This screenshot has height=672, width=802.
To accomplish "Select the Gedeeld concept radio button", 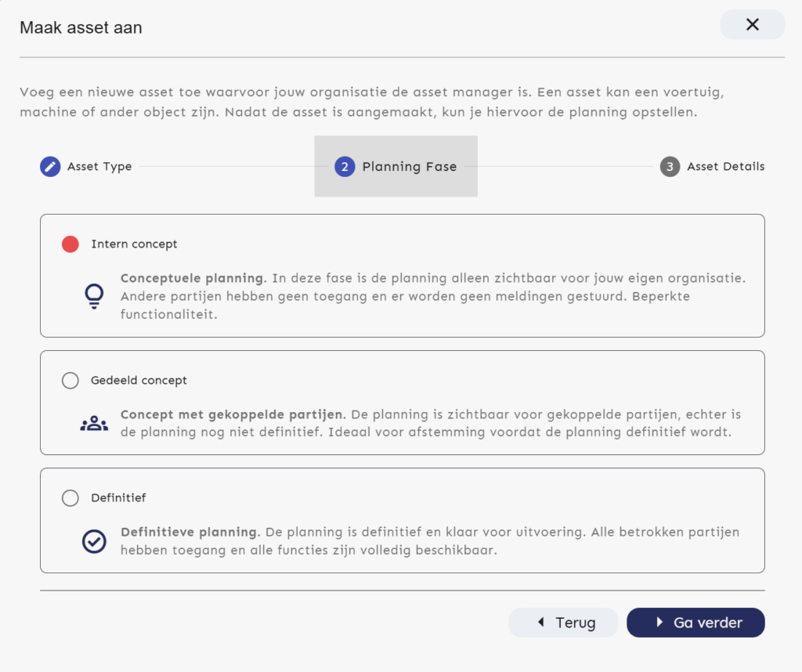I will (x=70, y=381).
